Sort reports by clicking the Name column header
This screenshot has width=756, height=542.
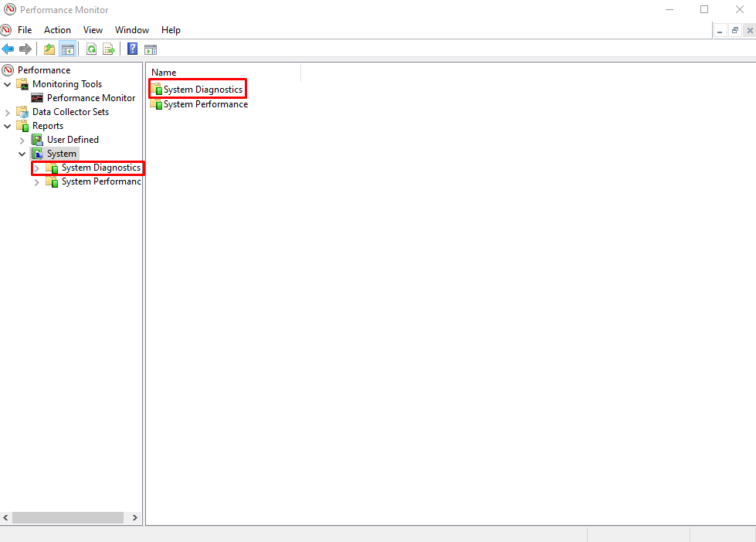163,72
